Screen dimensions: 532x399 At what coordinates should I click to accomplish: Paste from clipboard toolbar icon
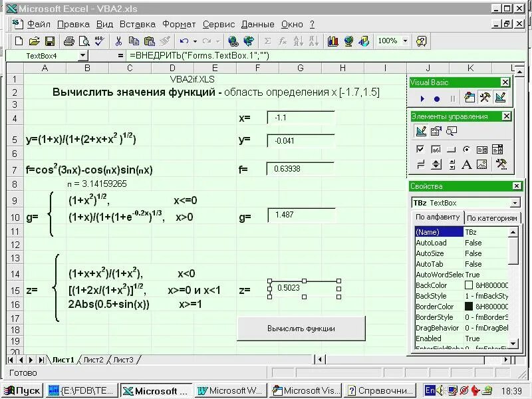(x=149, y=41)
